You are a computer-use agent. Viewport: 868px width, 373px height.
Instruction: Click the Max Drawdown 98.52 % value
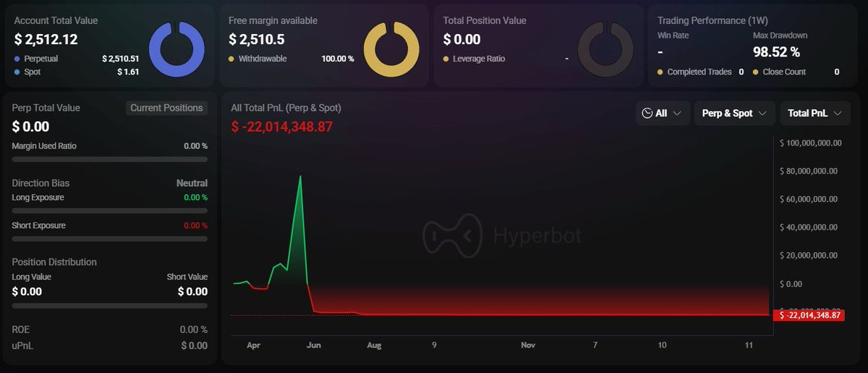tap(776, 51)
